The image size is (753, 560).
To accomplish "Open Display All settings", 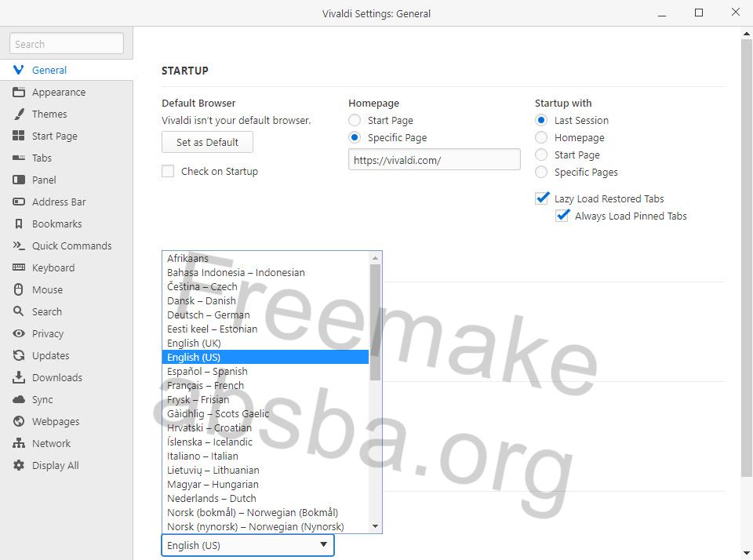I will (66, 465).
